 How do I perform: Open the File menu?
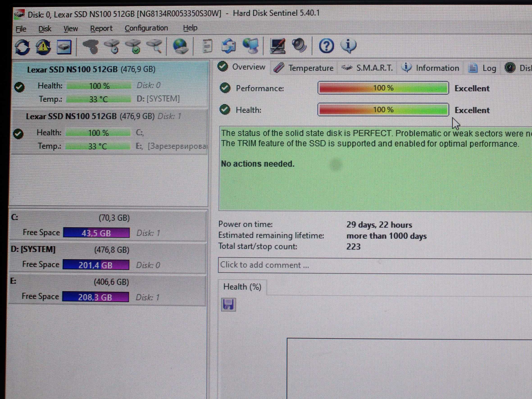tap(21, 29)
